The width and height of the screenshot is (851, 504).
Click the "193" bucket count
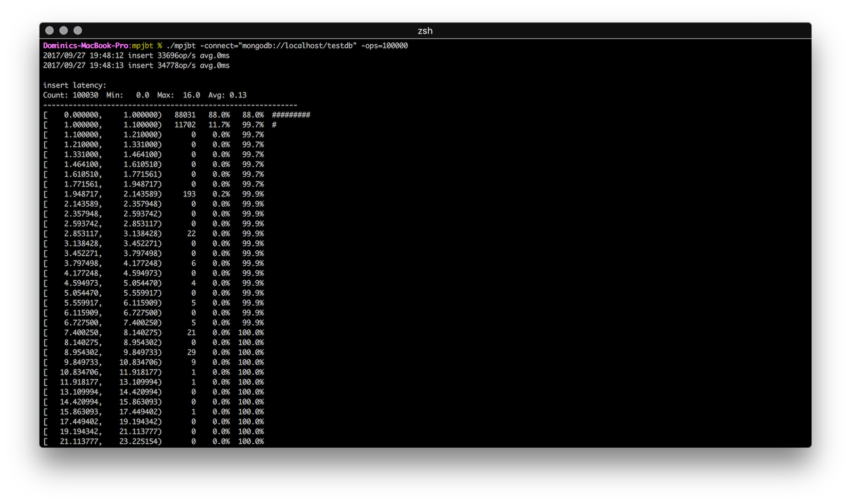tap(189, 194)
